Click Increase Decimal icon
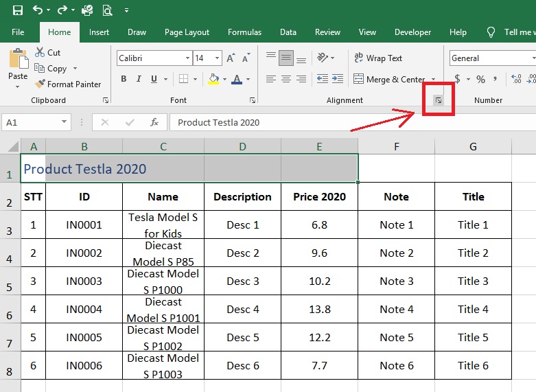The image size is (536, 392). (516, 79)
